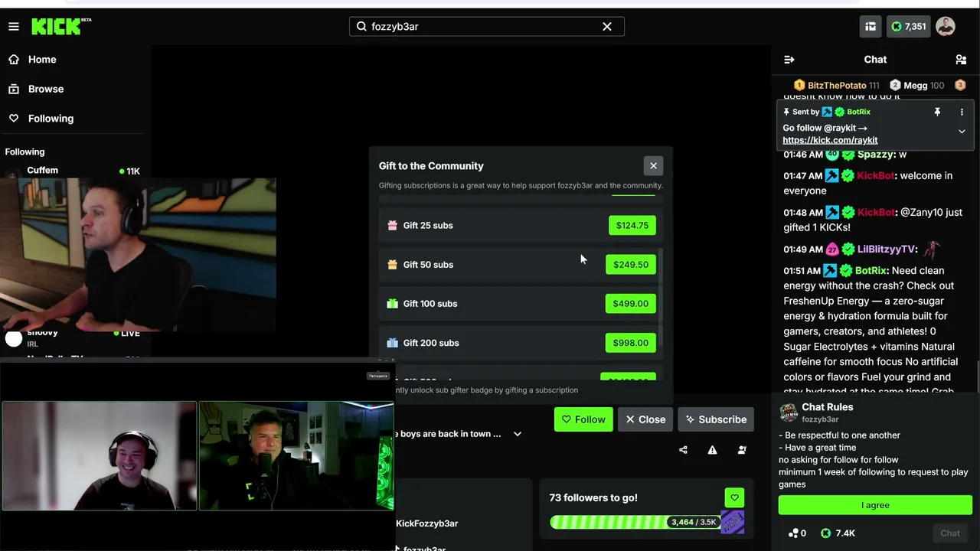This screenshot has width=980, height=551.
Task: Buy 100 gifted subs for $499.00
Action: [x=631, y=304]
